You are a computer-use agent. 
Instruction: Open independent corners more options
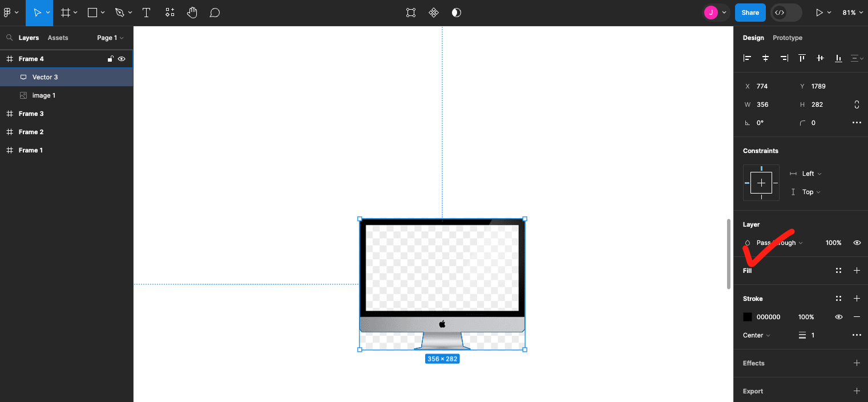(857, 123)
